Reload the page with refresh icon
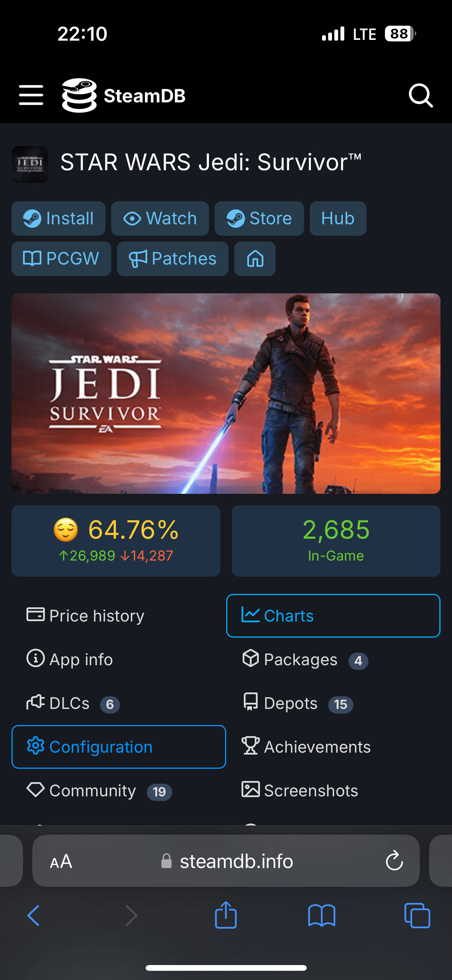 (x=394, y=861)
